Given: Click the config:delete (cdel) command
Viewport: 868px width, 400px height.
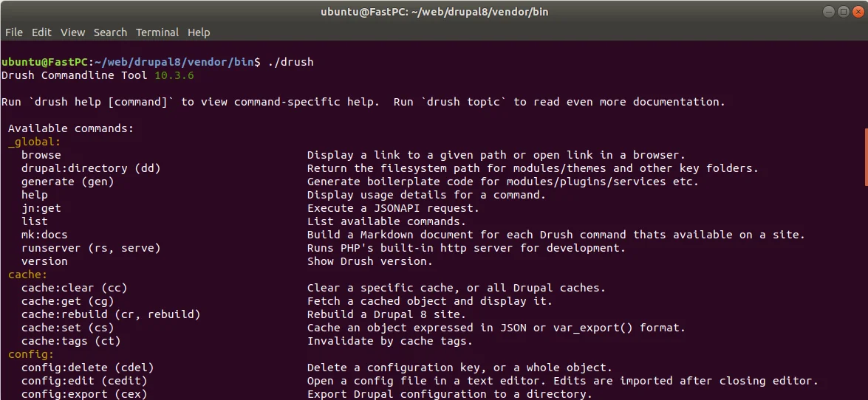Looking at the screenshot, I should [x=87, y=368].
